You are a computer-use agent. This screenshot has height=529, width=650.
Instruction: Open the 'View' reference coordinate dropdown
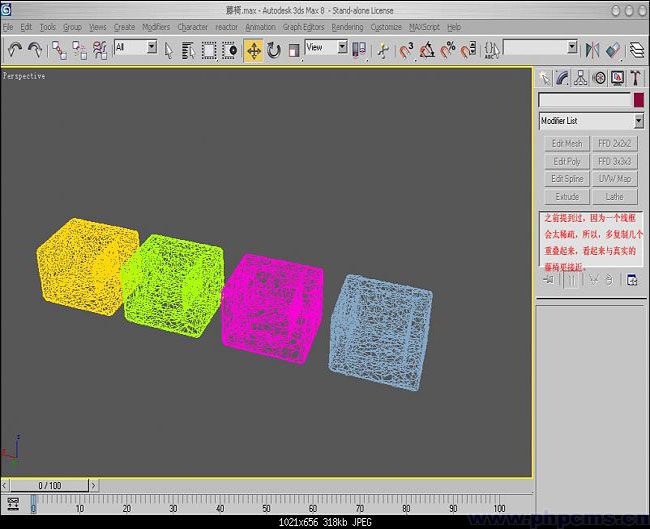342,47
